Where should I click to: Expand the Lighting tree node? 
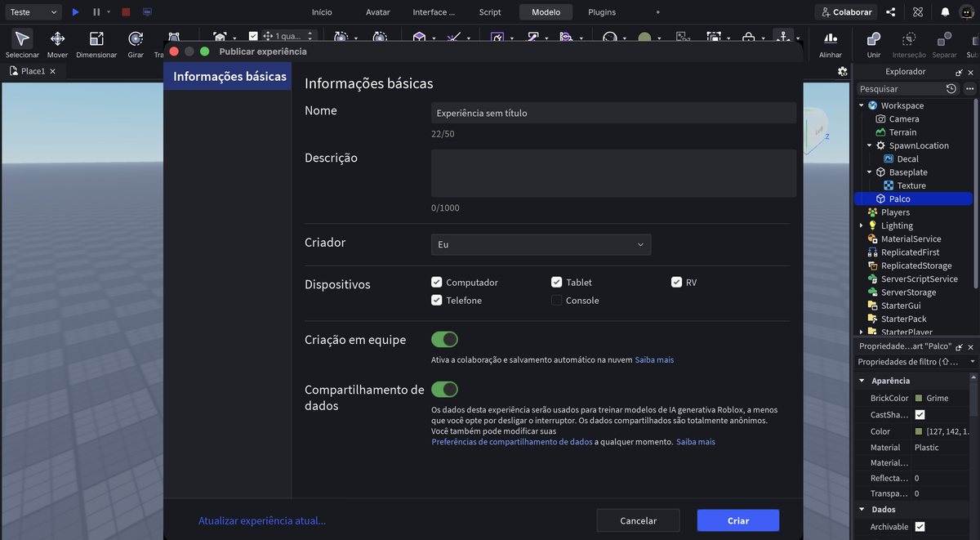coord(861,225)
